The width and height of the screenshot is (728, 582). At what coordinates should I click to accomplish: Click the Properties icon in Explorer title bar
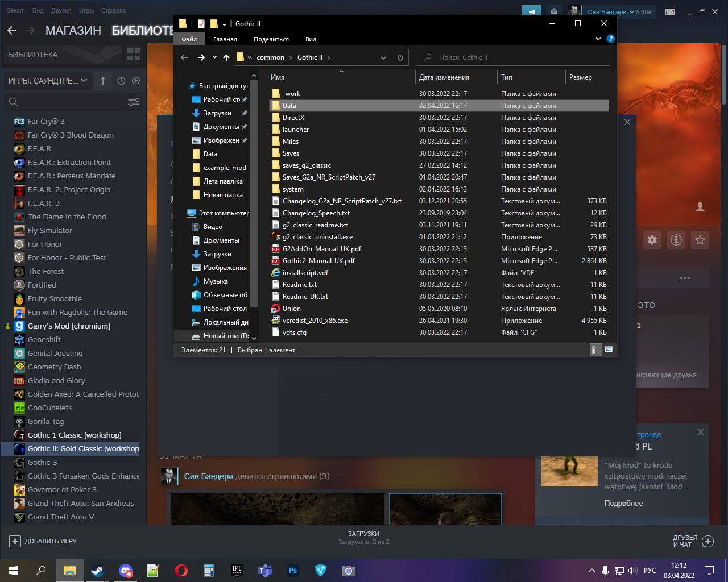pos(201,24)
